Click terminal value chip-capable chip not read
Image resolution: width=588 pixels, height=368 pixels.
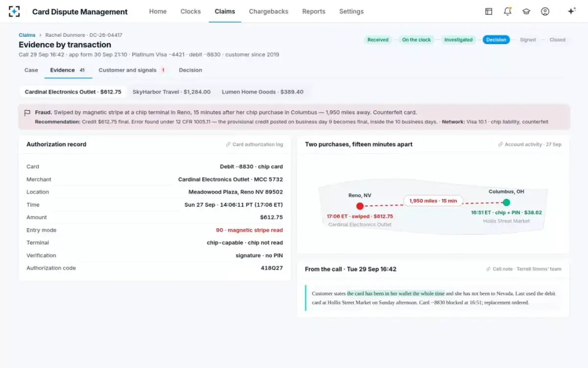pyautogui.click(x=245, y=243)
